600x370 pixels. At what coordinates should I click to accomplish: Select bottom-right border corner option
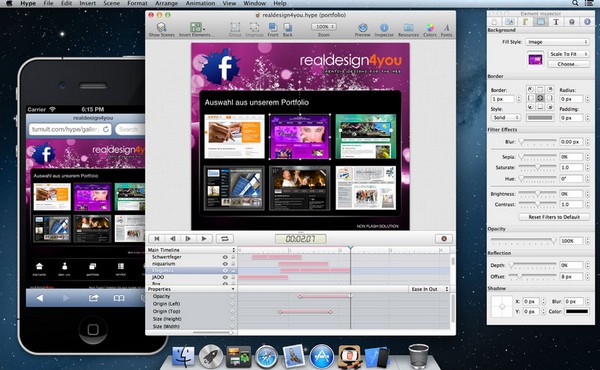pyautogui.click(x=549, y=107)
